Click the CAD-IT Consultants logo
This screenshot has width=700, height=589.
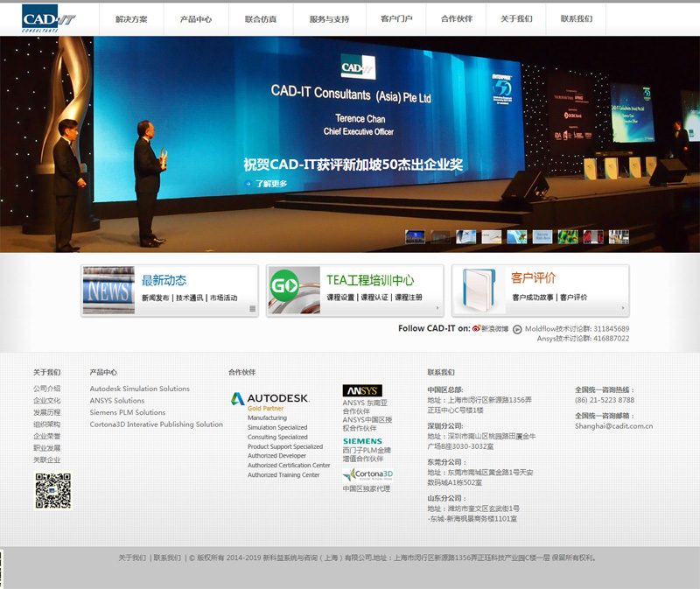point(49,18)
